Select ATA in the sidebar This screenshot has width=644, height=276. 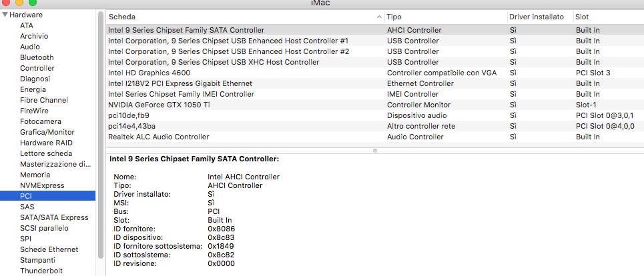click(27, 25)
